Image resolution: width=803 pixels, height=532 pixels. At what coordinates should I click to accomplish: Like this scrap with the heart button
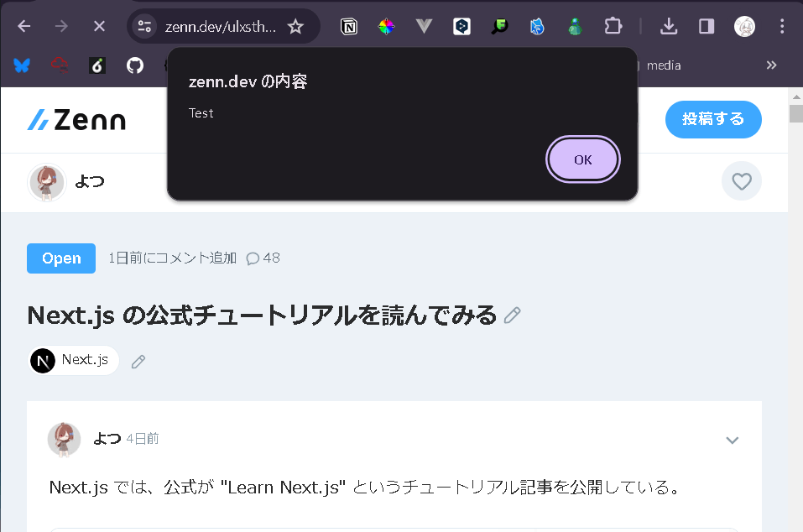coord(742,181)
